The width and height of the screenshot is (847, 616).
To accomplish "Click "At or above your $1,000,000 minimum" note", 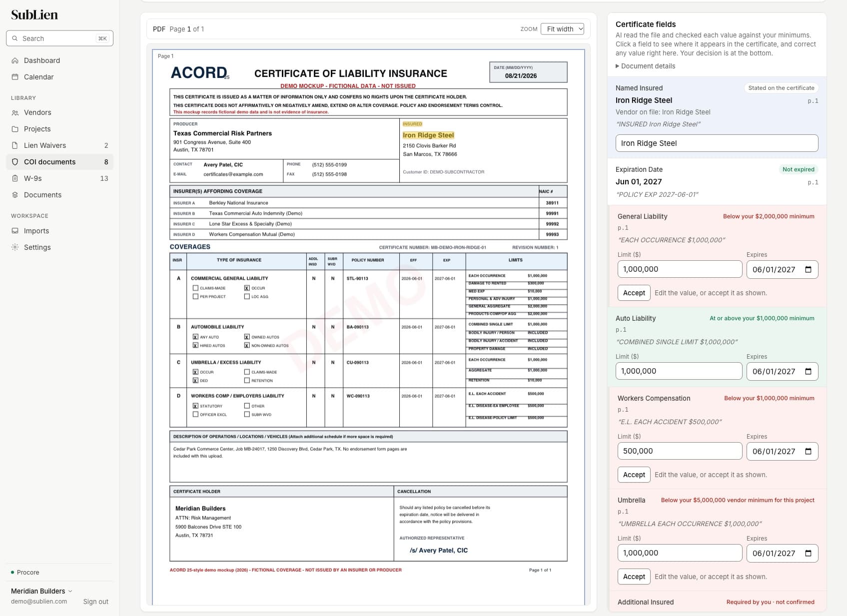I will coord(762,318).
